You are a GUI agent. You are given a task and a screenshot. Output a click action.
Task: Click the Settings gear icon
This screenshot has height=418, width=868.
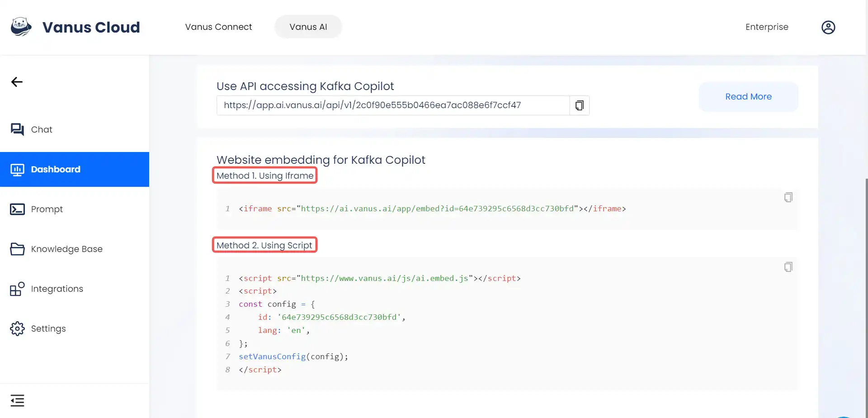click(x=17, y=328)
